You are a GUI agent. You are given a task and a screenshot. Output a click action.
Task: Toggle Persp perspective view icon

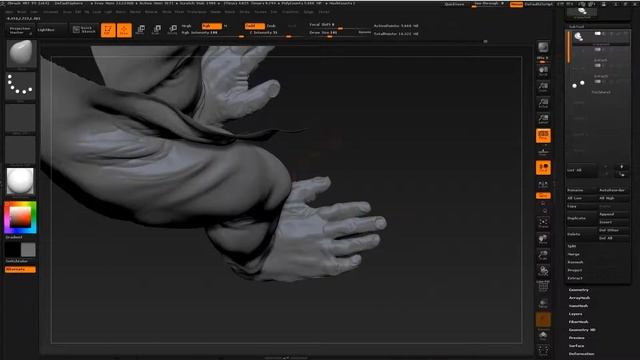click(x=543, y=136)
